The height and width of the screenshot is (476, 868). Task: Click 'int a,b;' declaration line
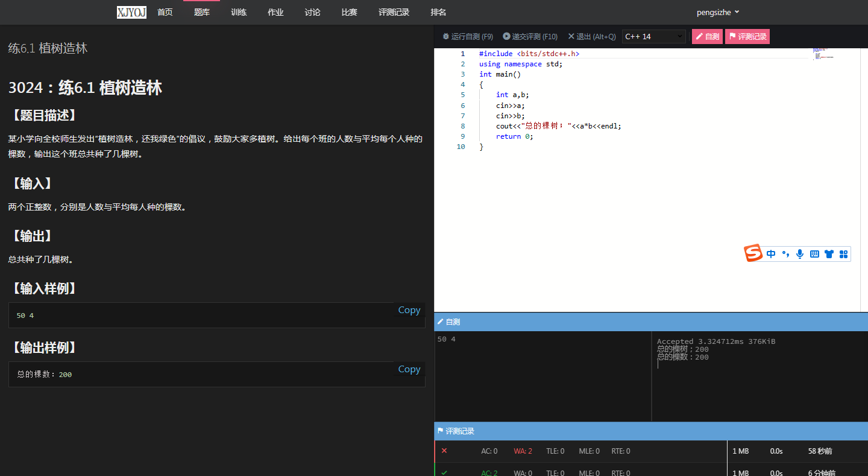pyautogui.click(x=512, y=95)
